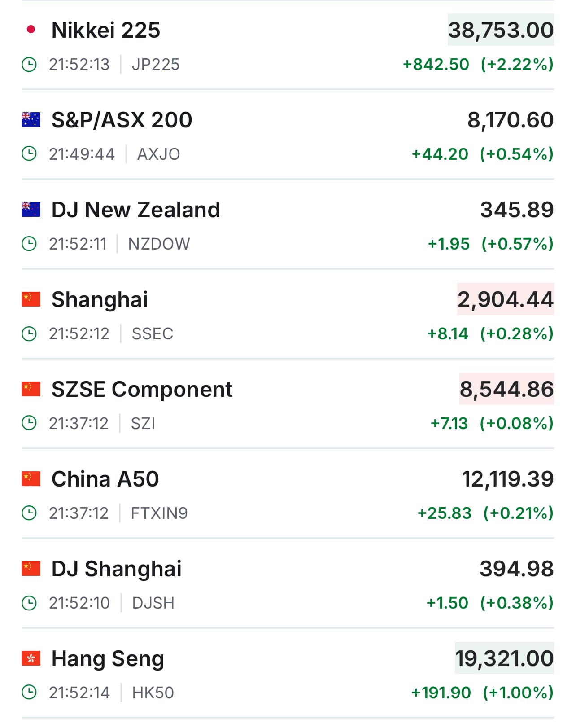Image resolution: width=576 pixels, height=728 pixels.
Task: Tap the China flag next to DJ Shanghai
Action: click(31, 569)
